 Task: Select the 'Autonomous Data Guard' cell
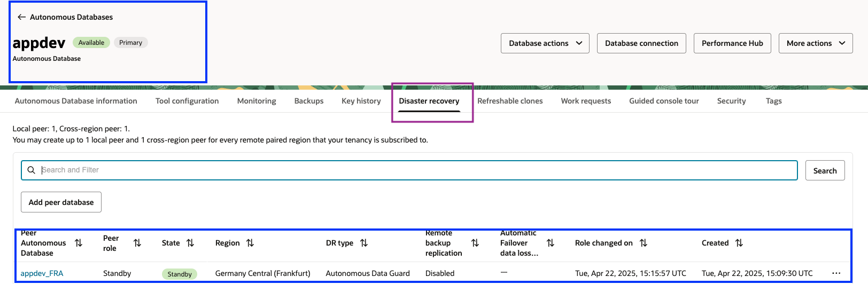point(368,273)
